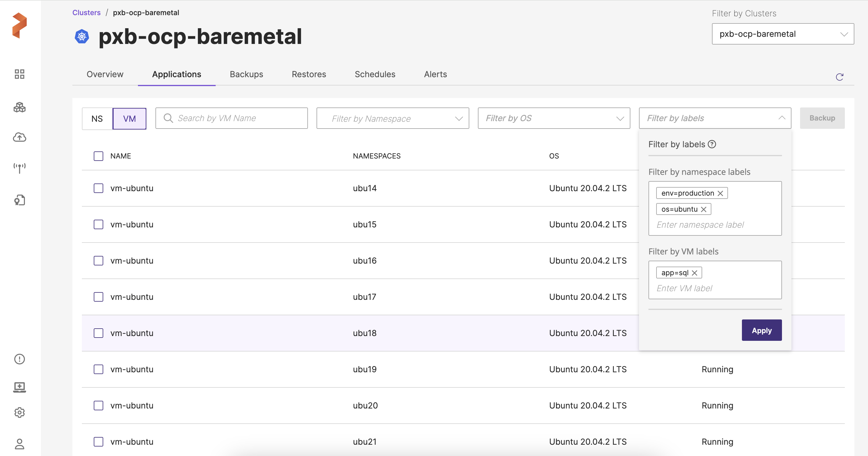Click the Apply button
Viewport: 868px width, 456px height.
[762, 330]
